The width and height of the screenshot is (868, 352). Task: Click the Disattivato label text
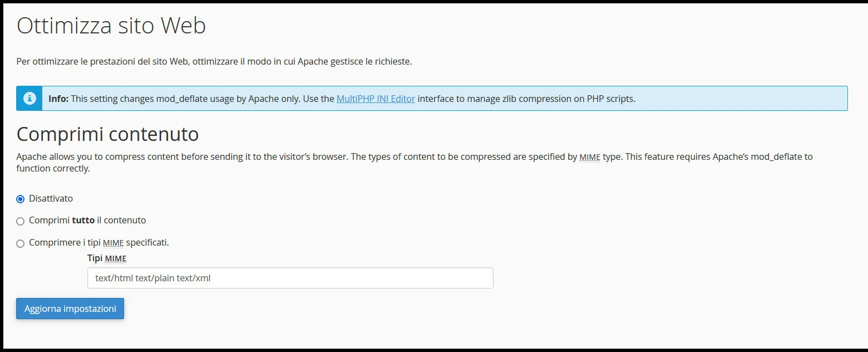51,198
